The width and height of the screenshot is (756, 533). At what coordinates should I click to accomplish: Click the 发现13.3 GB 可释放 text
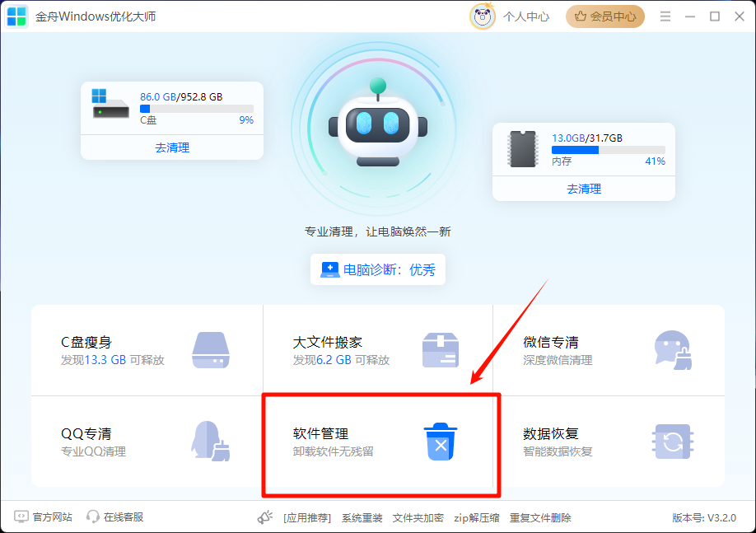coord(112,360)
